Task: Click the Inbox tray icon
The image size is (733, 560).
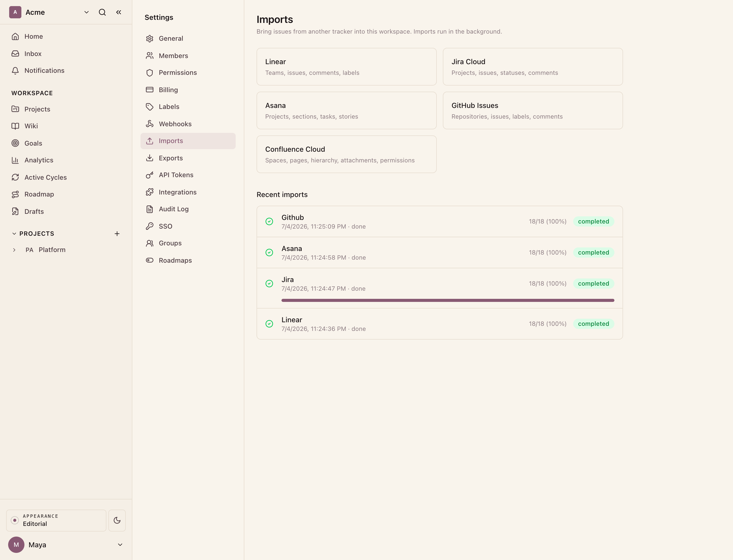Action: (x=15, y=54)
